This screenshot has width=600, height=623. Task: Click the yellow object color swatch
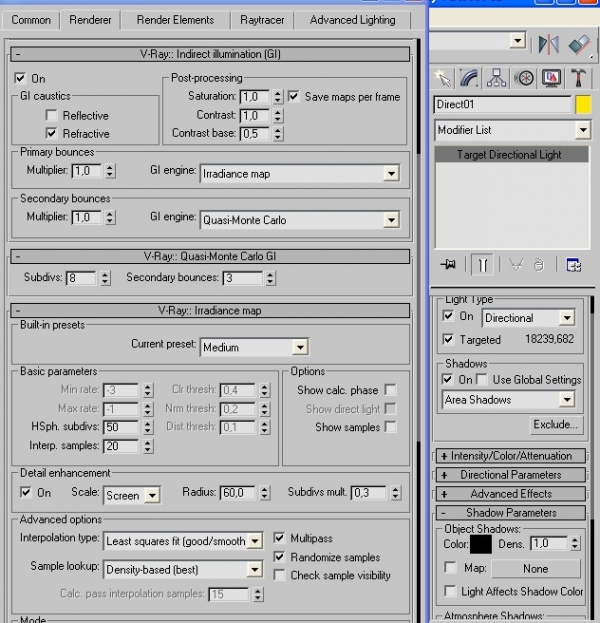point(583,105)
